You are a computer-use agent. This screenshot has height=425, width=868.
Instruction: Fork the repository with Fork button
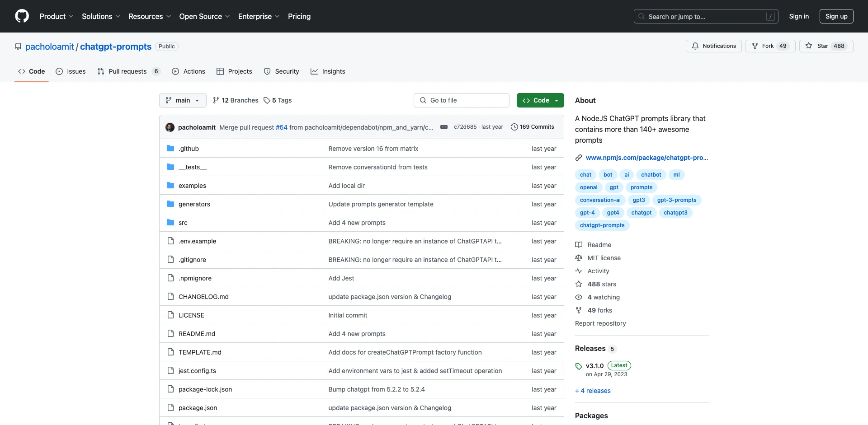pos(770,46)
